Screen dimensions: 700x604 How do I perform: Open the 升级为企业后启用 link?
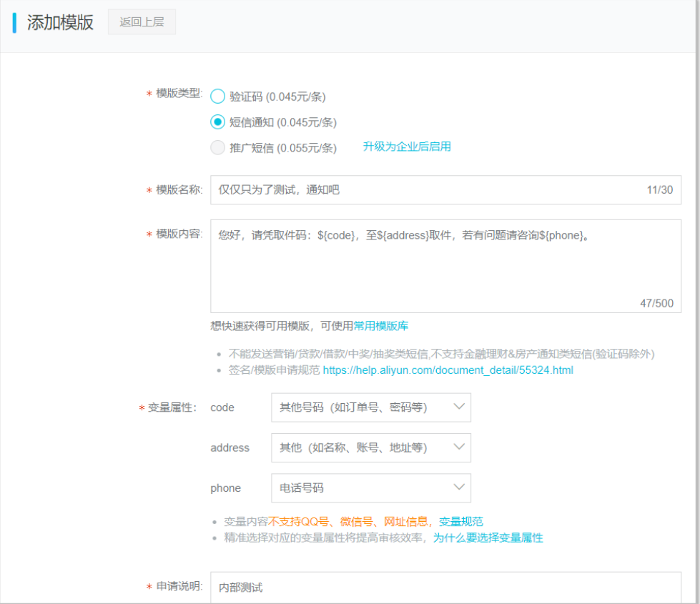point(406,147)
